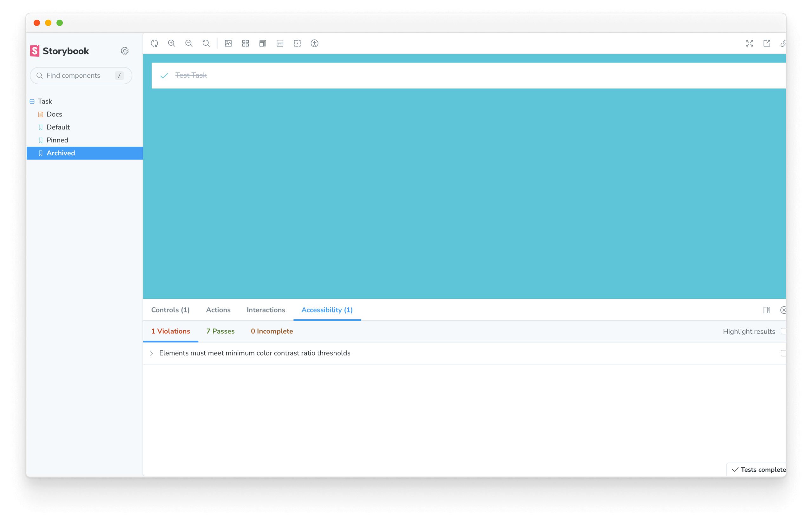Switch to the Interactions tab
The width and height of the screenshot is (812, 522).
point(266,310)
